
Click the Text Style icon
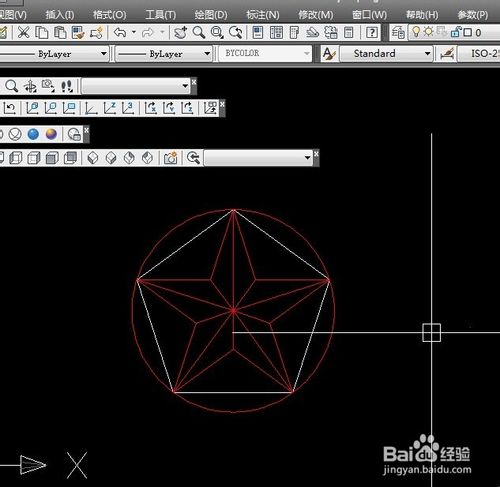[329, 54]
